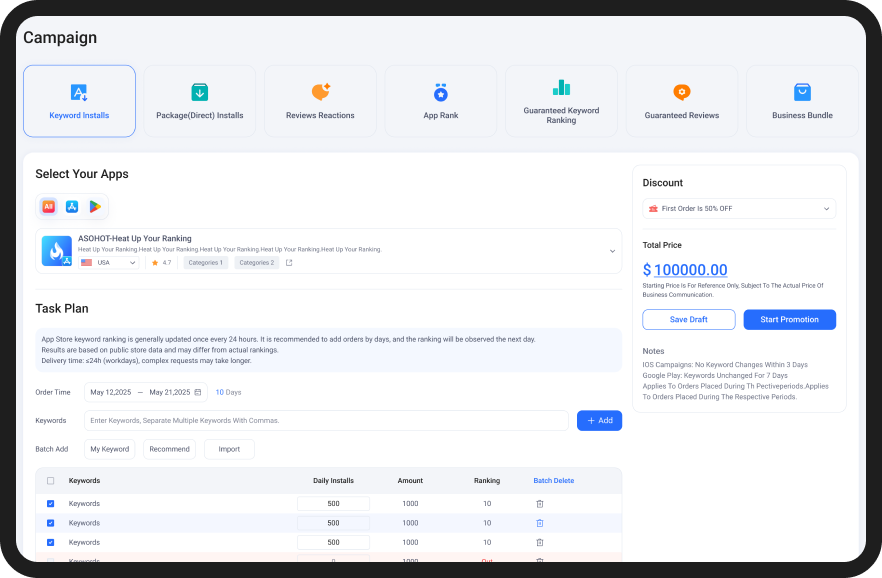The height and width of the screenshot is (578, 882).
Task: Open the Business Bundle tab
Action: pyautogui.click(x=802, y=101)
